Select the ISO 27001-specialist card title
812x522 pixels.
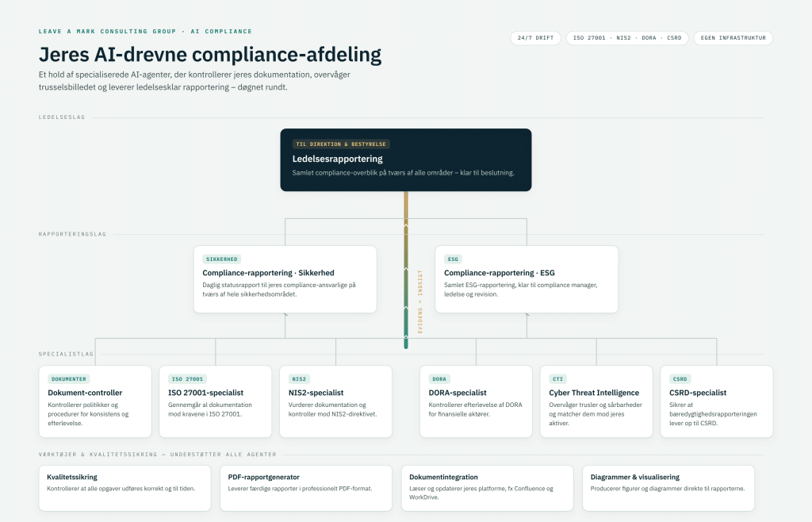tap(205, 393)
